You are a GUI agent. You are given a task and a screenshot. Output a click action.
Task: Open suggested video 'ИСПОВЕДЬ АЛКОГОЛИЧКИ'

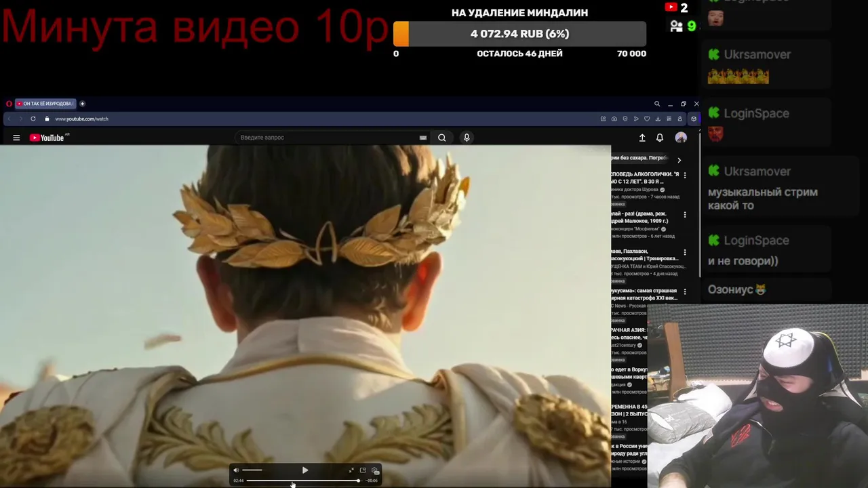645,178
